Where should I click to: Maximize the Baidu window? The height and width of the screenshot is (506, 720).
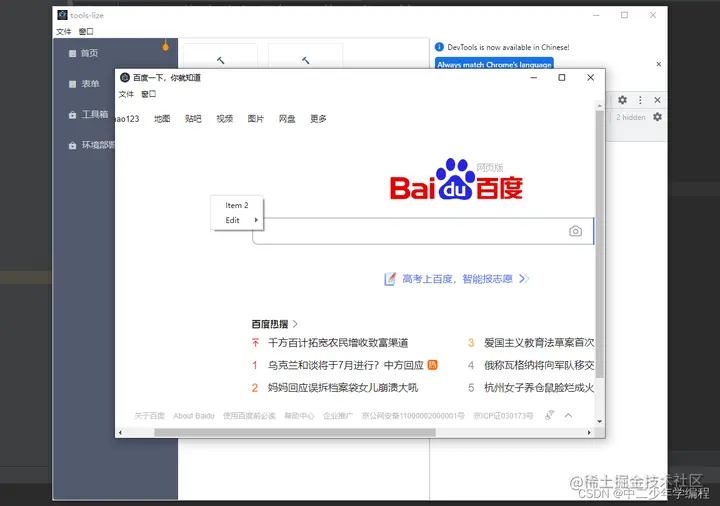click(562, 77)
